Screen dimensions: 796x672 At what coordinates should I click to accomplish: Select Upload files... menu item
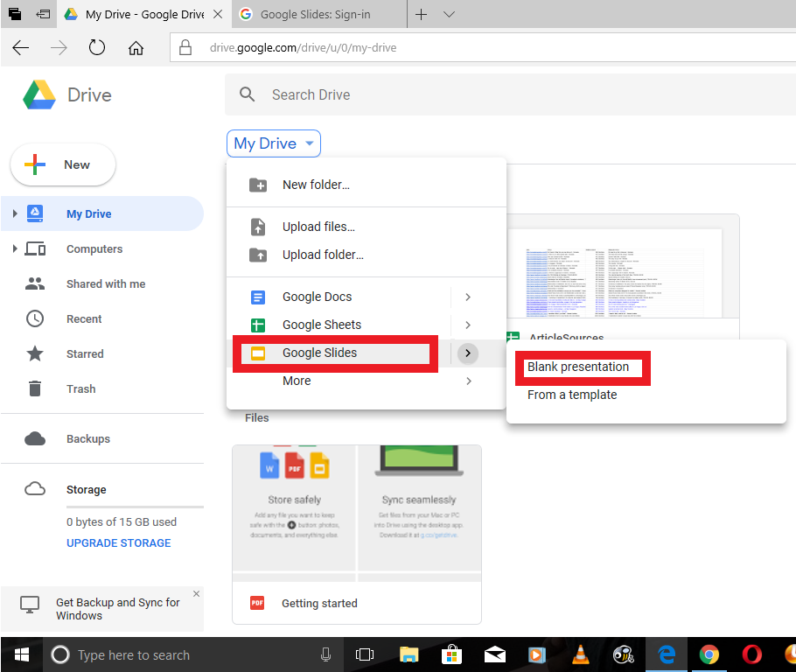366,227
